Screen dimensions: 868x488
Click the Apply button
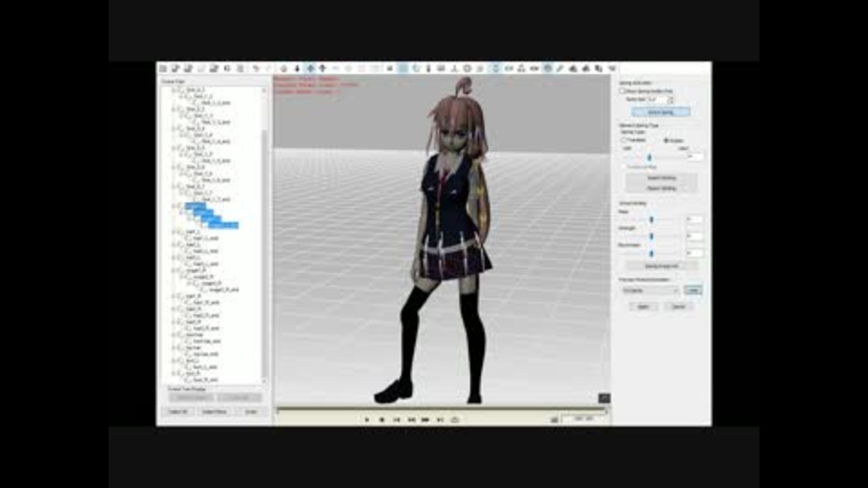coord(643,306)
